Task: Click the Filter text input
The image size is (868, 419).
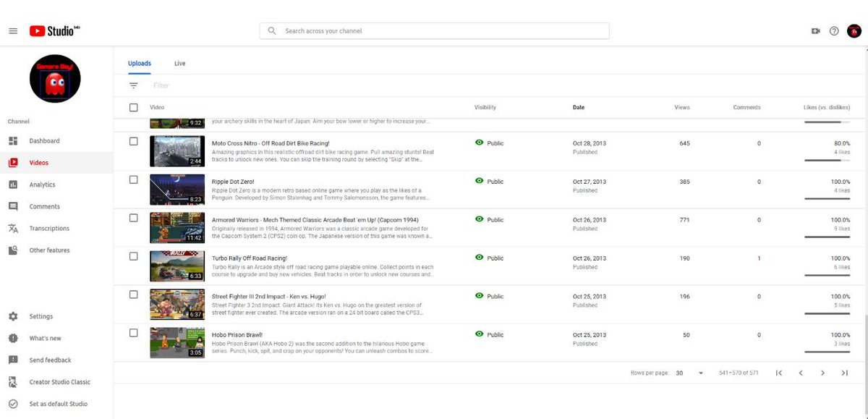Action: (161, 85)
